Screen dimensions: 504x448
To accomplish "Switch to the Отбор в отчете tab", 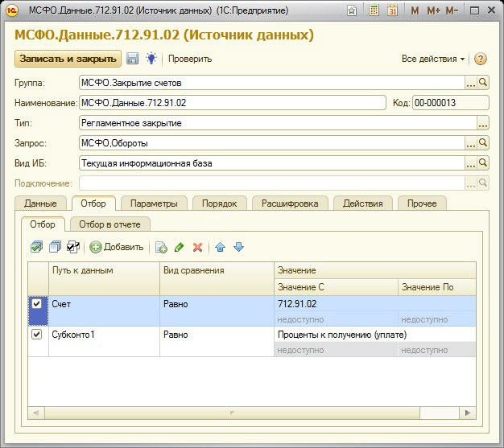I will 110,224.
